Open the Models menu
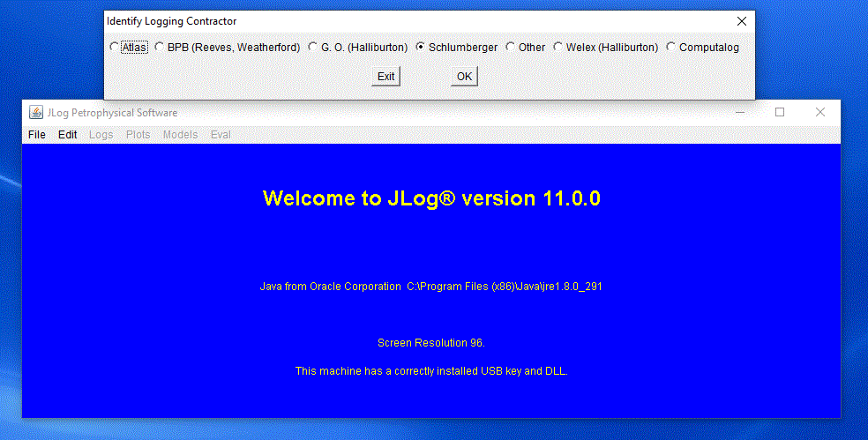 point(181,135)
